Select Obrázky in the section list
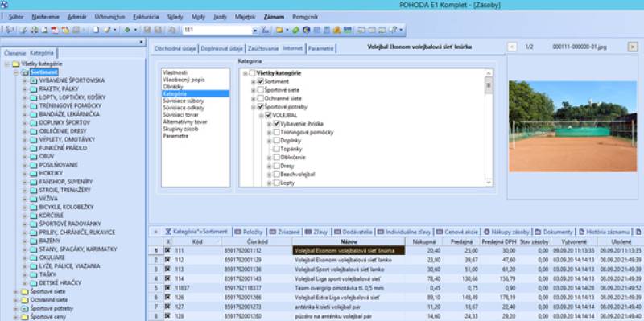Viewport: 644px width, 321px height. point(173,87)
